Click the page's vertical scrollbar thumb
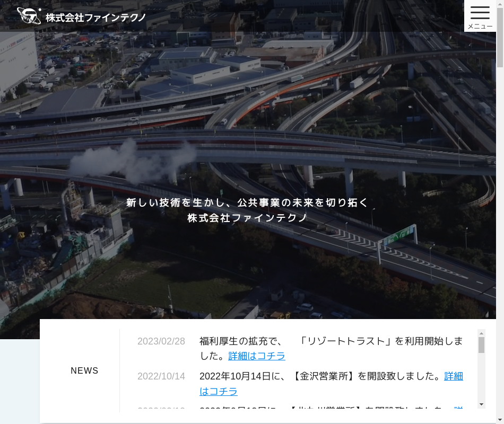 coord(500,37)
